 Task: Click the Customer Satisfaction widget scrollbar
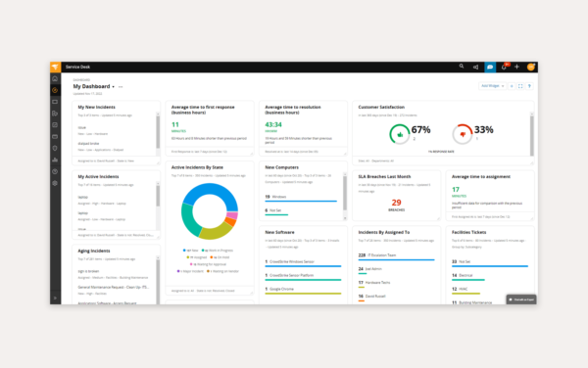coord(532,135)
